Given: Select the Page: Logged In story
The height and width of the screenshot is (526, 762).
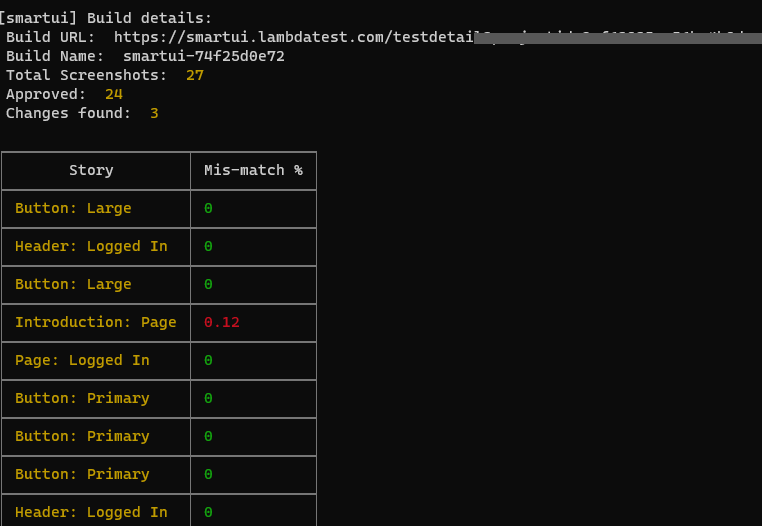Looking at the screenshot, I should point(82,360).
